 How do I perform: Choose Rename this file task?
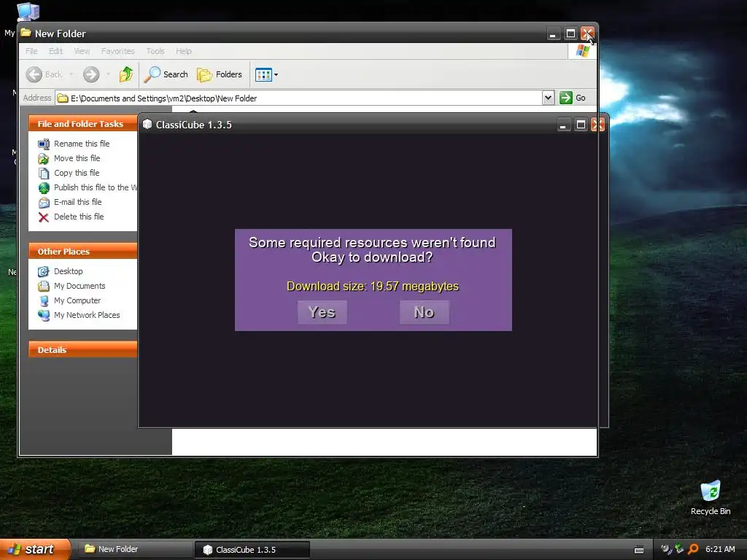82,144
